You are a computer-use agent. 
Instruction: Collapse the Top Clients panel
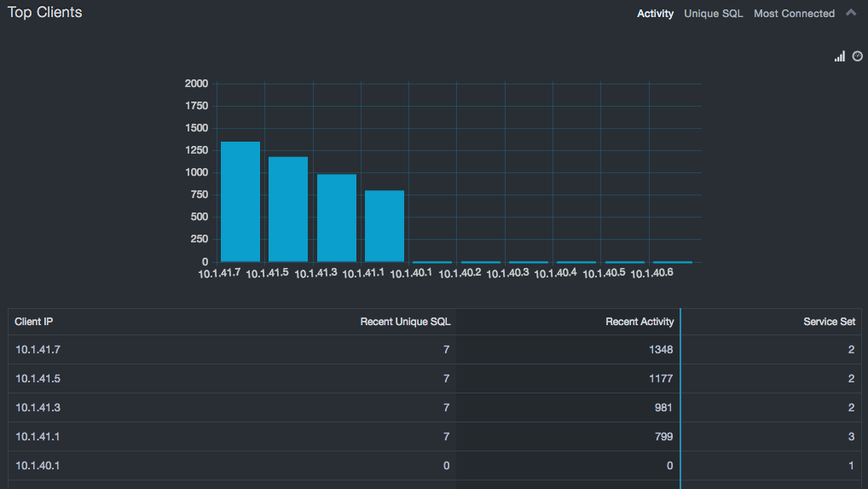pyautogui.click(x=851, y=13)
